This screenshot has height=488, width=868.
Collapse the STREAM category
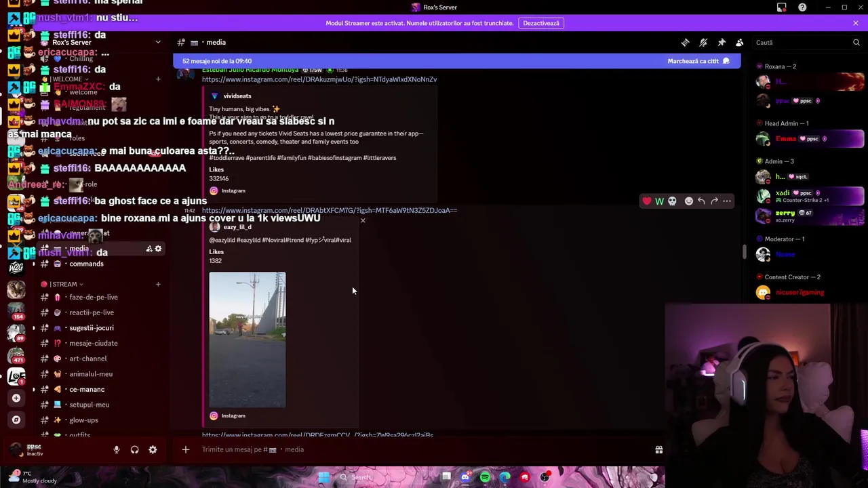pos(62,284)
